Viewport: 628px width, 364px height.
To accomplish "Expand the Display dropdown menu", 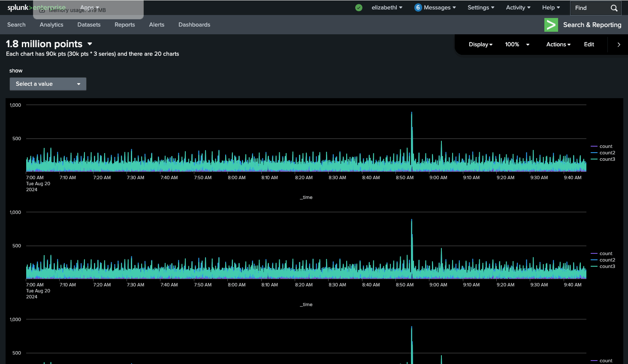I will coord(480,45).
